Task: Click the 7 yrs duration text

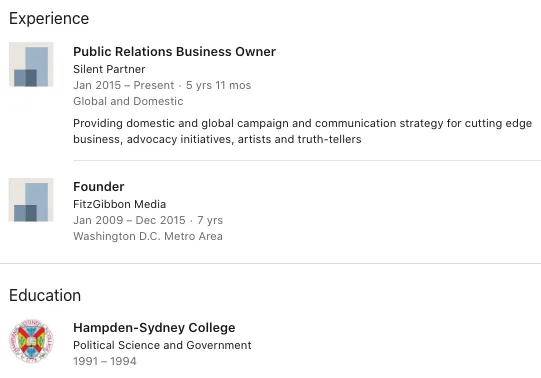Action: [x=210, y=220]
